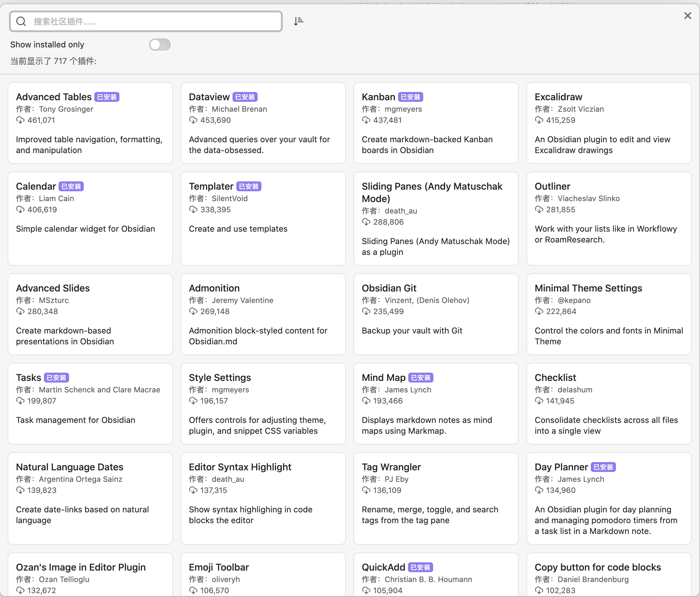Toggle the Show installed only switch
This screenshot has height=597, width=700.
pos(160,45)
